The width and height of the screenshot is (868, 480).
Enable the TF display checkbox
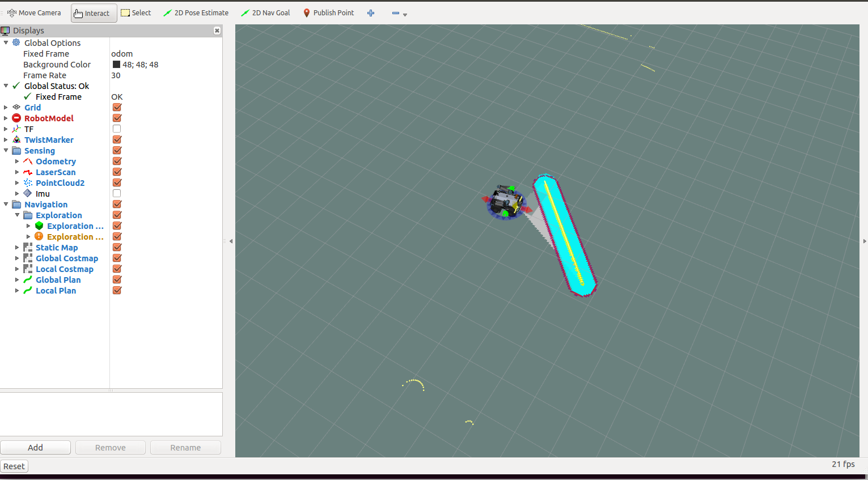(x=117, y=129)
